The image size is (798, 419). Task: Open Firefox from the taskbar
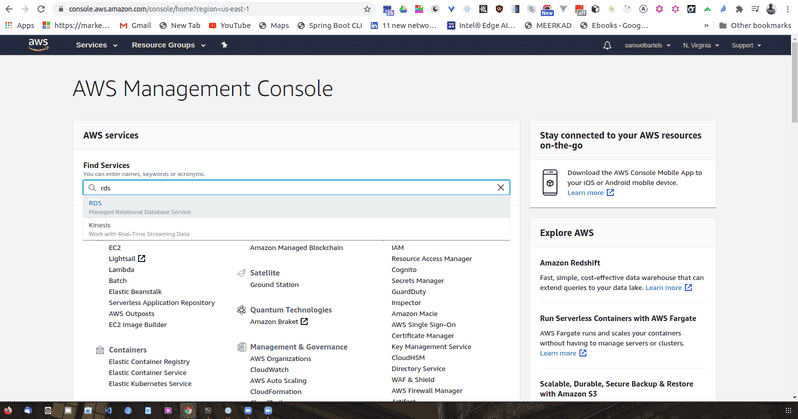pyautogui.click(x=8, y=410)
